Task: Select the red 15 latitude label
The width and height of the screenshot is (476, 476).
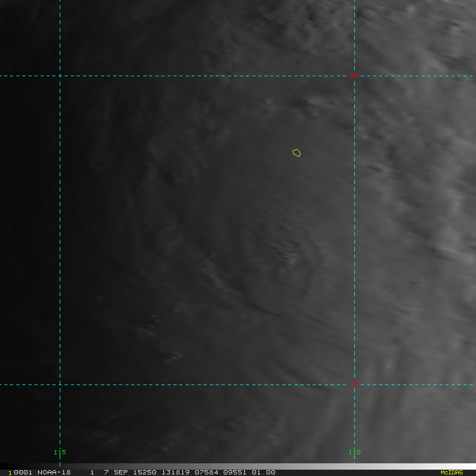Action: coord(354,384)
